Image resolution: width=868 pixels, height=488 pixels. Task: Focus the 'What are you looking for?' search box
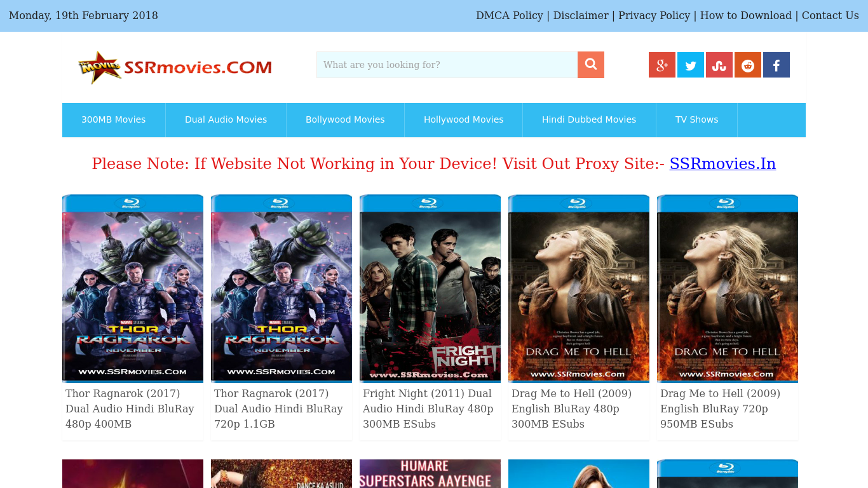point(447,65)
